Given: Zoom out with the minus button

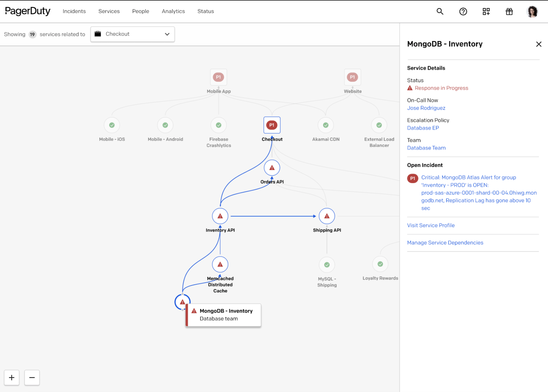Looking at the screenshot, I should (32, 378).
